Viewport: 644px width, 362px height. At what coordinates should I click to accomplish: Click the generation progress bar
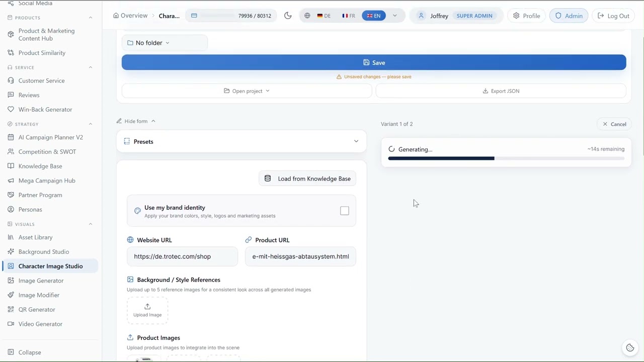coord(506,158)
